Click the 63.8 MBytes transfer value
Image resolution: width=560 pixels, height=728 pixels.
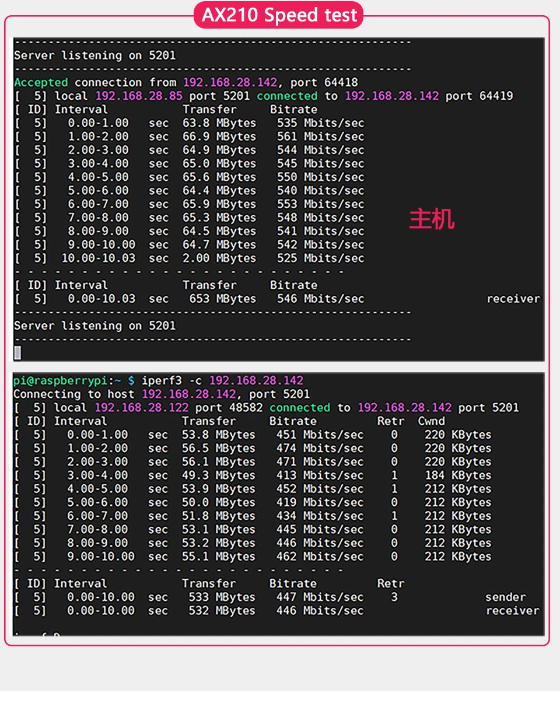point(219,123)
